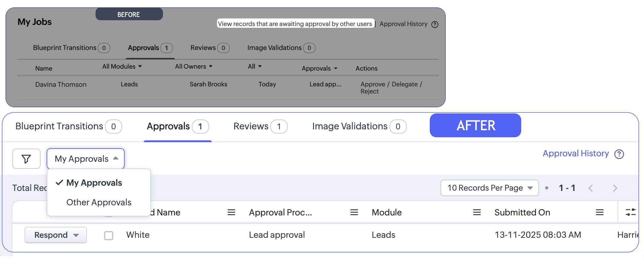This screenshot has width=644, height=266.
Task: Go to the previous page arrow
Action: [x=591, y=188]
